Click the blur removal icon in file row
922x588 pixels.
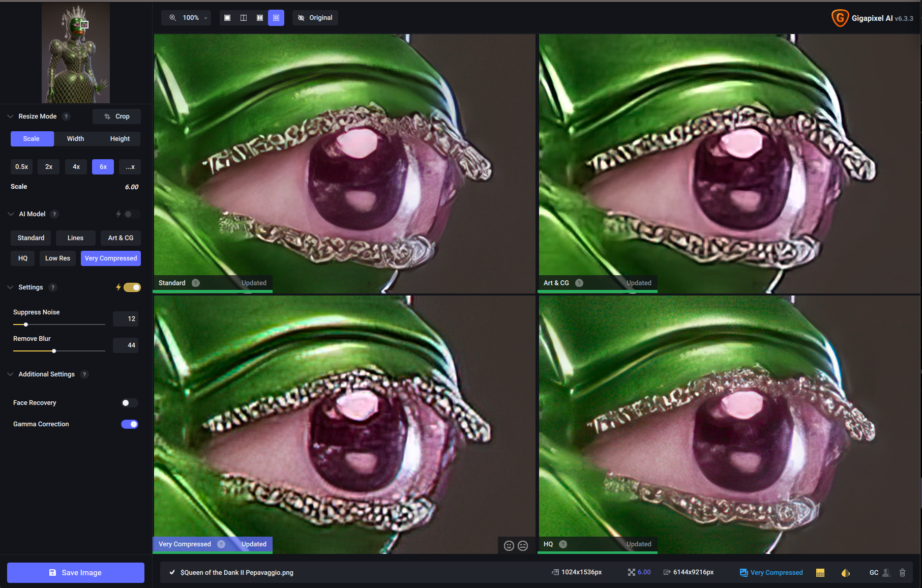(846, 573)
